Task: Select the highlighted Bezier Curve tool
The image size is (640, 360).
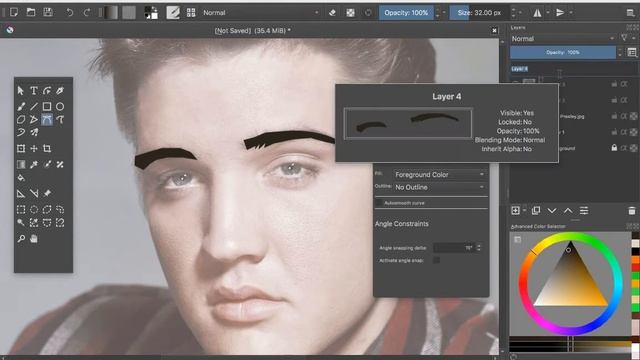Action: tap(47, 120)
